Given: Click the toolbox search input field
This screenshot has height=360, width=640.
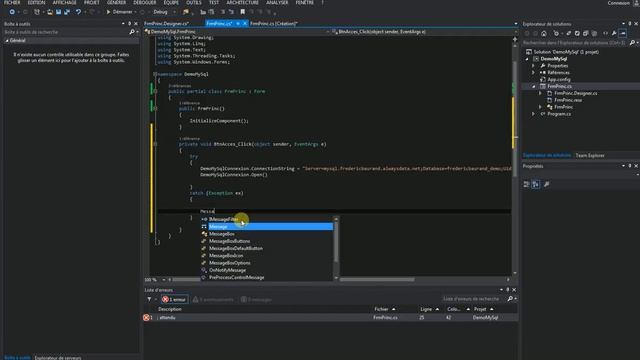Looking at the screenshot, I should (x=66, y=32).
